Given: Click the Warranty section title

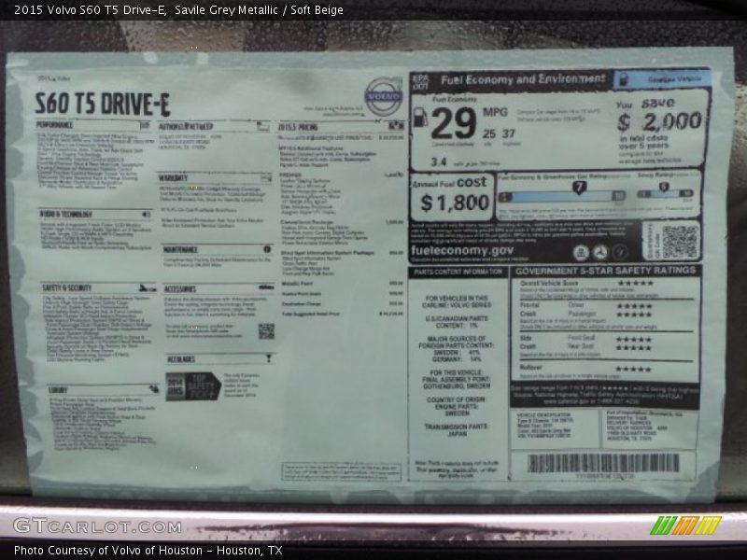Looking at the screenshot, I should pyautogui.click(x=173, y=178).
